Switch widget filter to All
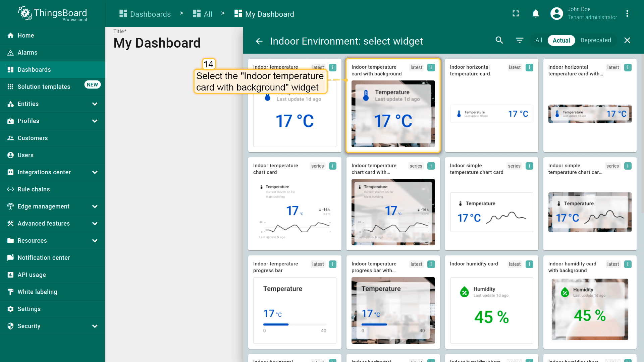 tap(538, 40)
